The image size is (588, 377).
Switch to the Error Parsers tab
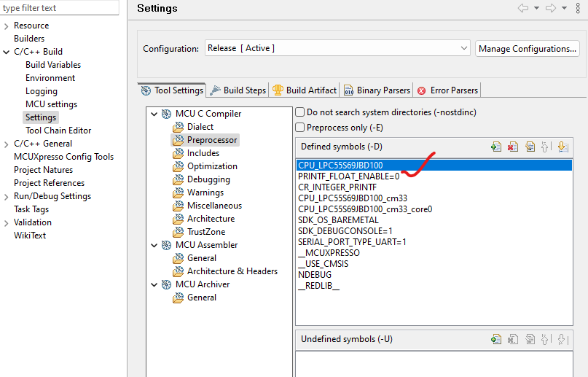click(447, 90)
